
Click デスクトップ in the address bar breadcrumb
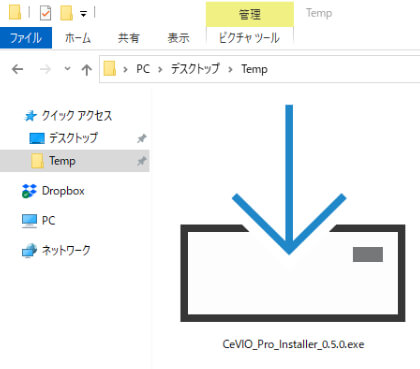coord(195,69)
